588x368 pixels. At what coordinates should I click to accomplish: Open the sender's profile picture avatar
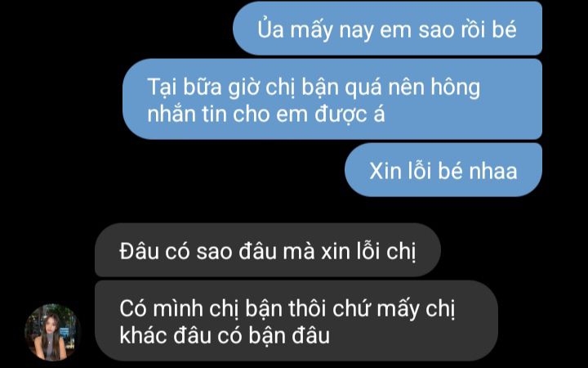pyautogui.click(x=52, y=332)
